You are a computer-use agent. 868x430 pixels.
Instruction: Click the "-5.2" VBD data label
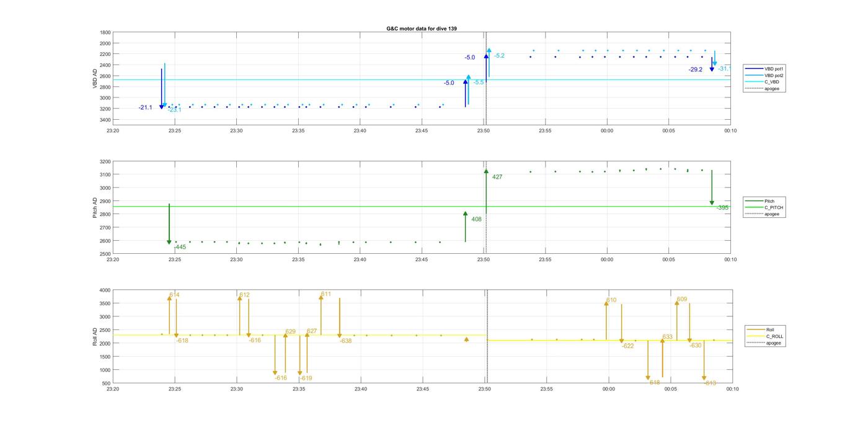[x=499, y=56]
